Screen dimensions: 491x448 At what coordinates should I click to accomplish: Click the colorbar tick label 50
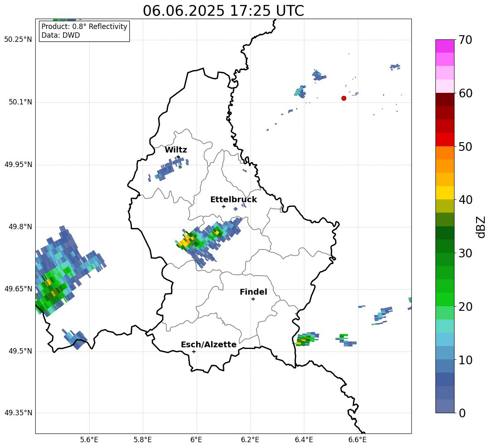click(x=466, y=147)
